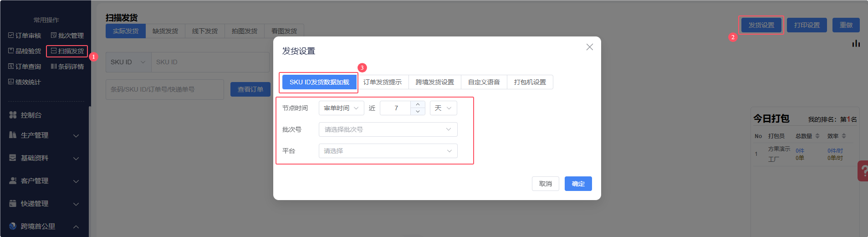Open the 平台 selection dropdown
868x237 pixels.
point(388,151)
